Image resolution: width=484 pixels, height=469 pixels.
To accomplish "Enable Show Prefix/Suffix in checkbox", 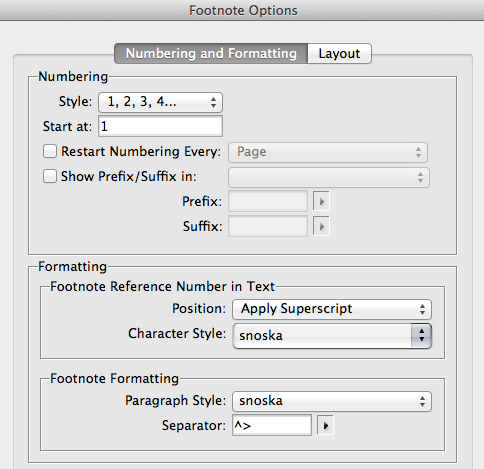I will point(50,176).
